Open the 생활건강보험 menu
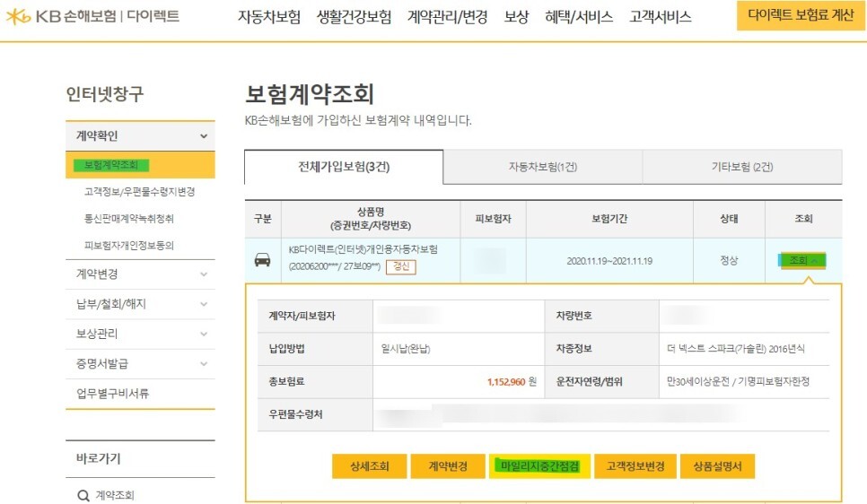 click(x=354, y=17)
